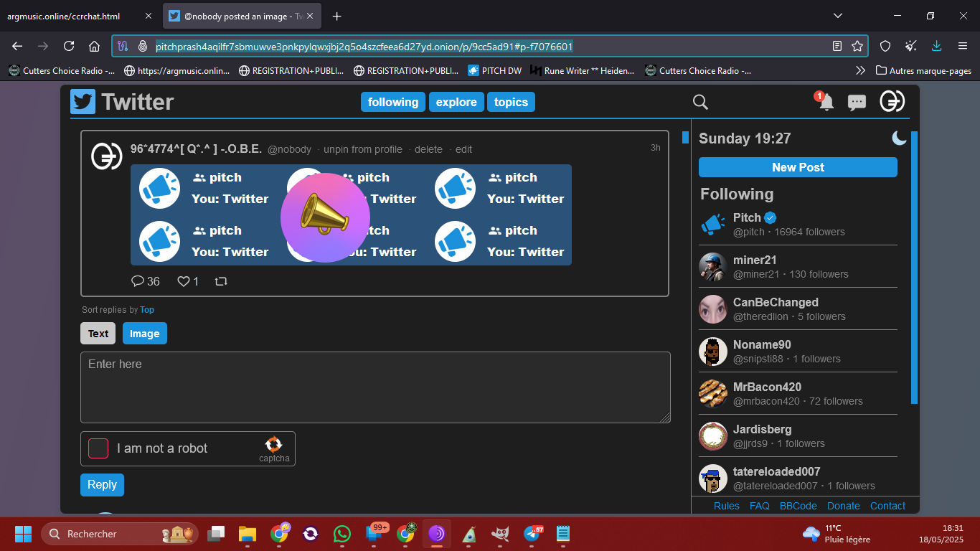The width and height of the screenshot is (980, 551).
Task: Open CanBeChanged profile avatar
Action: [x=712, y=309]
